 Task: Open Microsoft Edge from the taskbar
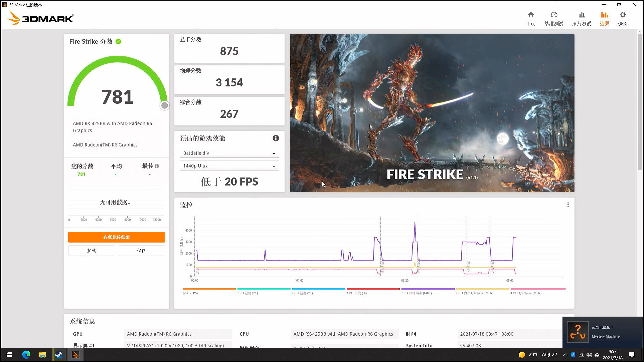coord(26,355)
